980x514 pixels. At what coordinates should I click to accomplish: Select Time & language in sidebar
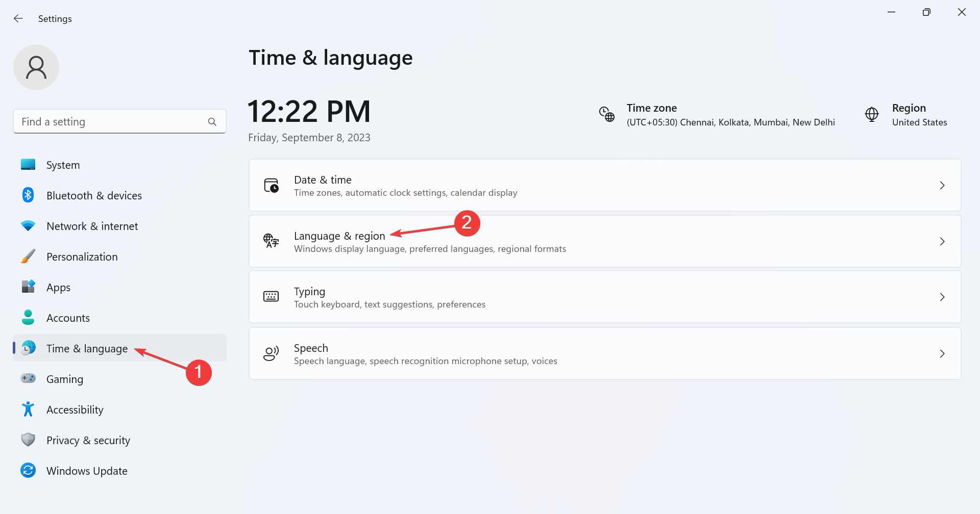[x=119, y=348]
